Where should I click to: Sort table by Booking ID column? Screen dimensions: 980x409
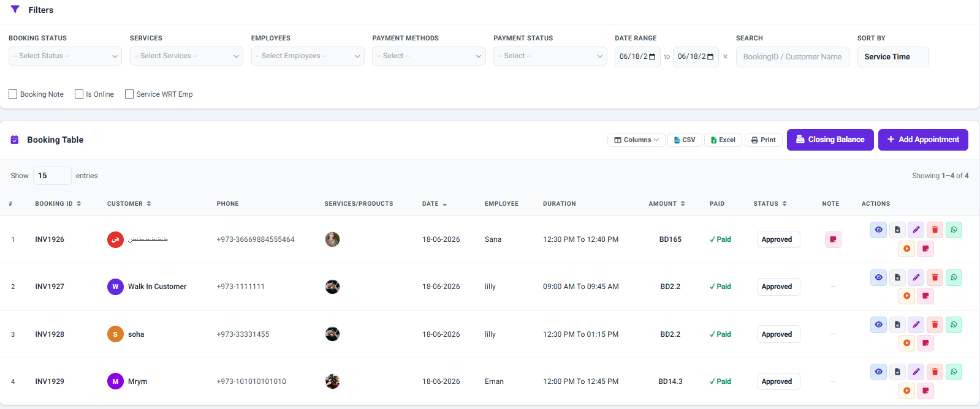coord(58,204)
